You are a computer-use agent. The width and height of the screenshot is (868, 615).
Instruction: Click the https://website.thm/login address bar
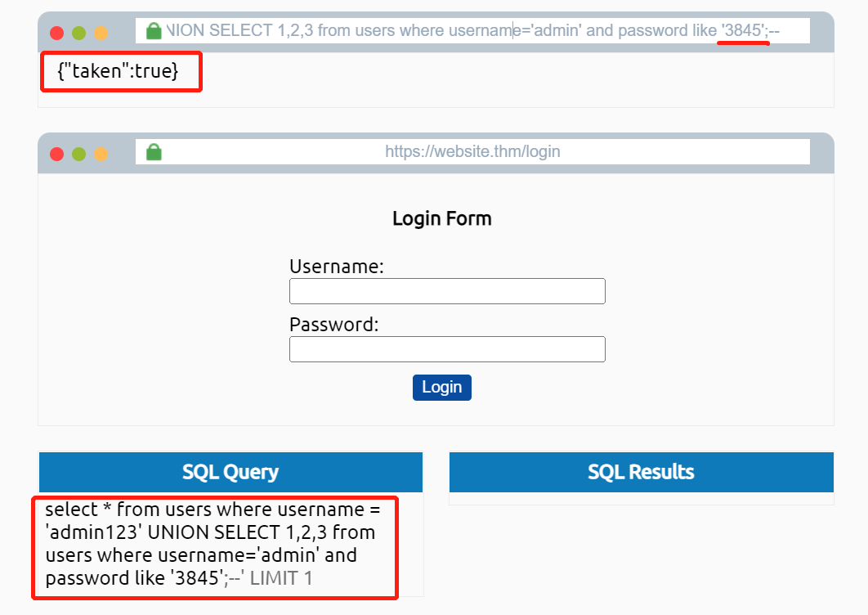point(472,151)
